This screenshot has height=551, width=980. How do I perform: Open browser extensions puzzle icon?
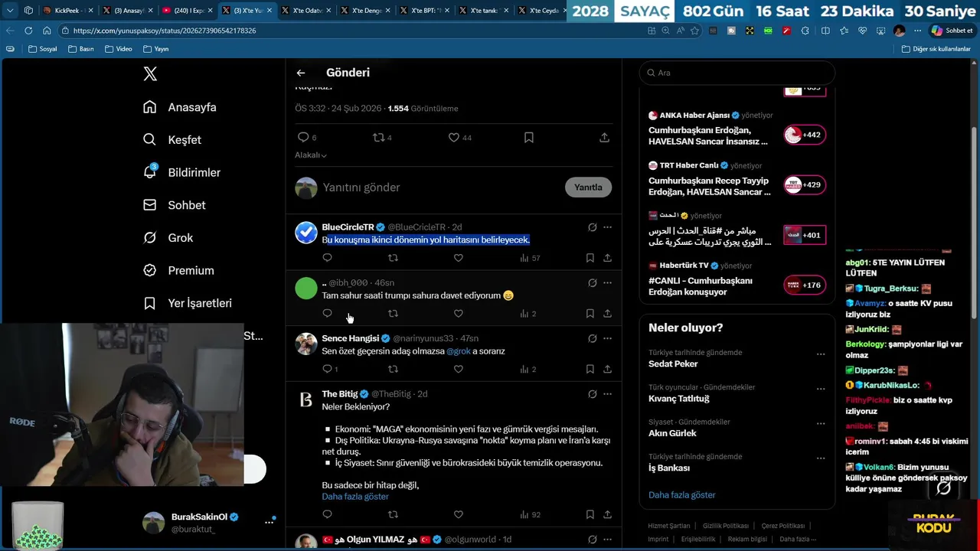pos(805,31)
